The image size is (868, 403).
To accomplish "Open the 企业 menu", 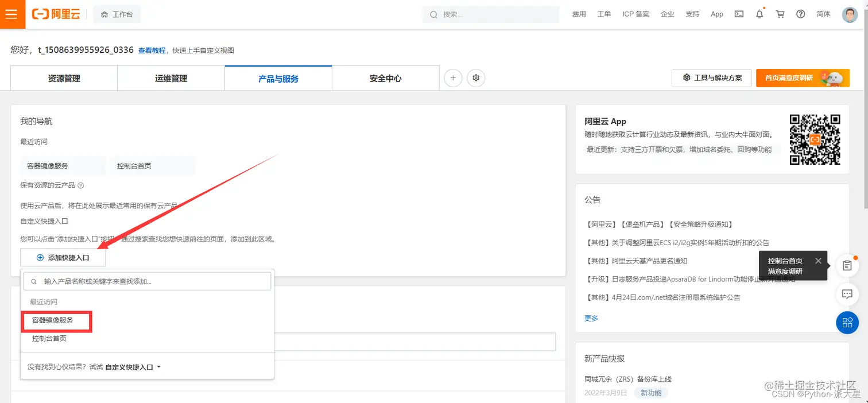I will [668, 14].
